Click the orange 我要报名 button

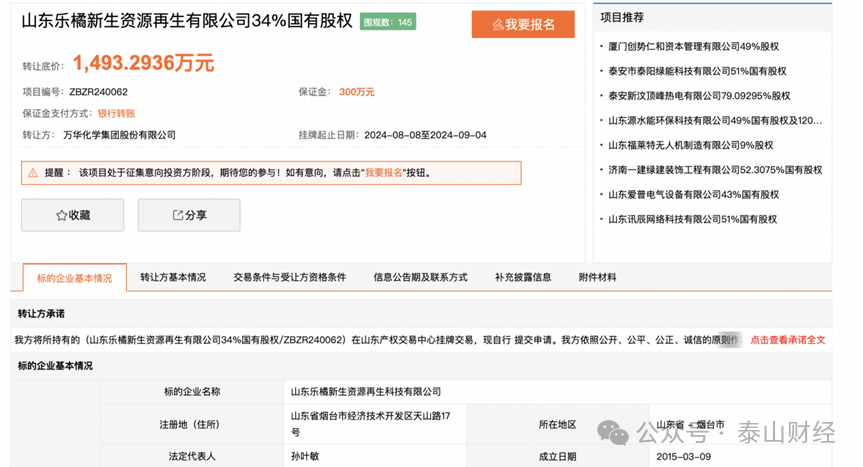coord(523,24)
